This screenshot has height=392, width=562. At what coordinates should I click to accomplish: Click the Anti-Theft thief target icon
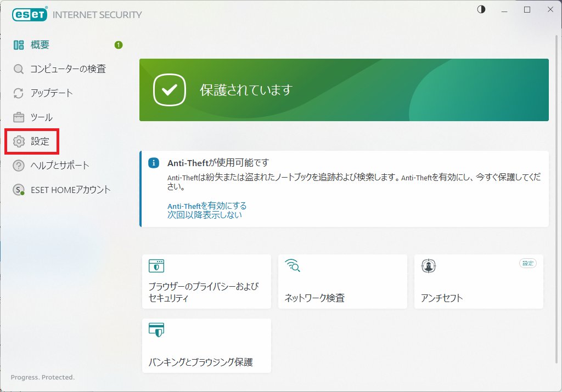pyautogui.click(x=429, y=266)
